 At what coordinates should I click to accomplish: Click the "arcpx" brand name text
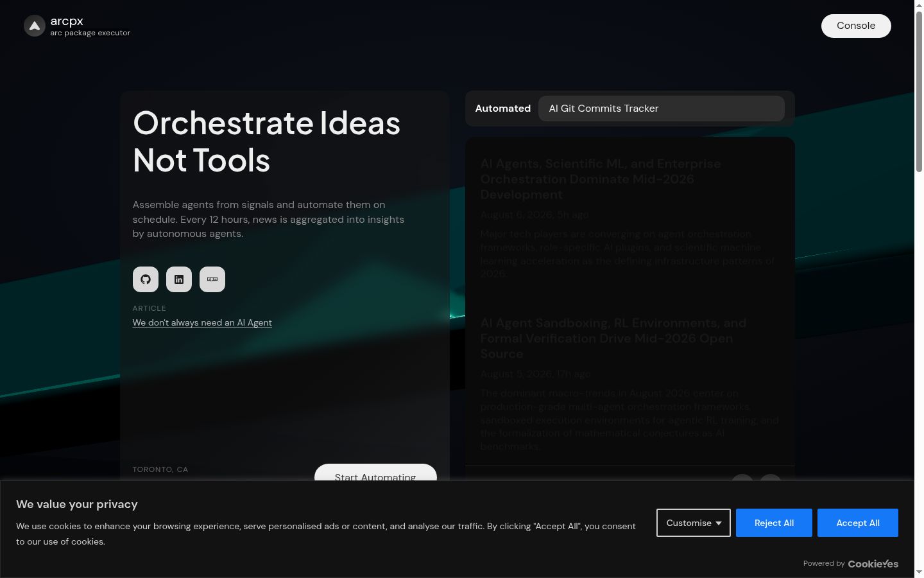[x=67, y=21]
